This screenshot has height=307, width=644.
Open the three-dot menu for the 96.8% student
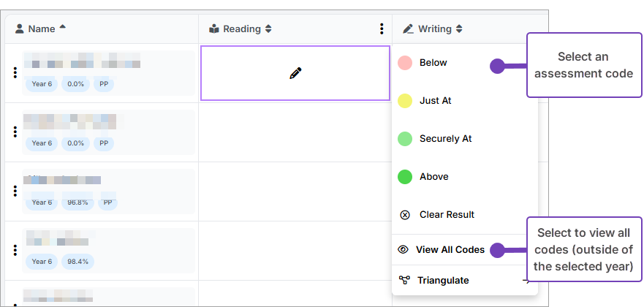(15, 191)
